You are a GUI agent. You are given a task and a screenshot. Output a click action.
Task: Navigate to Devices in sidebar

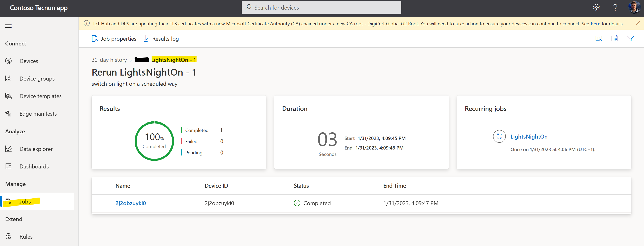pos(29,61)
